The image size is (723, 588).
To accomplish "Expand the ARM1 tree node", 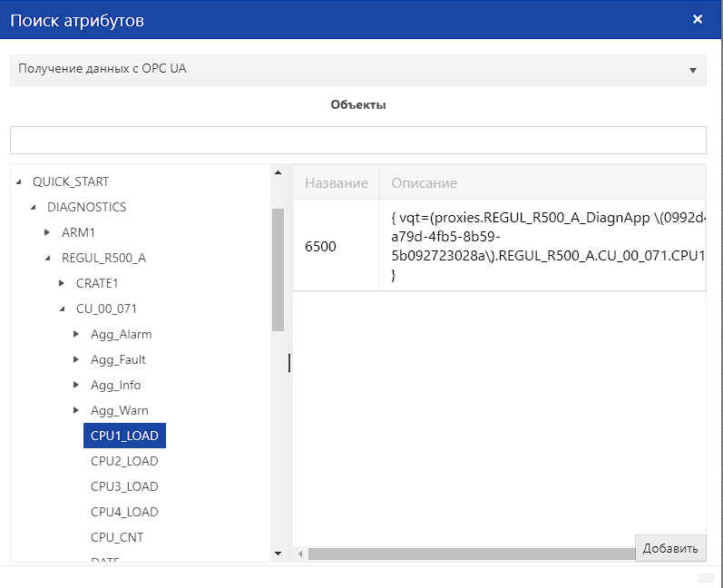I will [x=48, y=232].
